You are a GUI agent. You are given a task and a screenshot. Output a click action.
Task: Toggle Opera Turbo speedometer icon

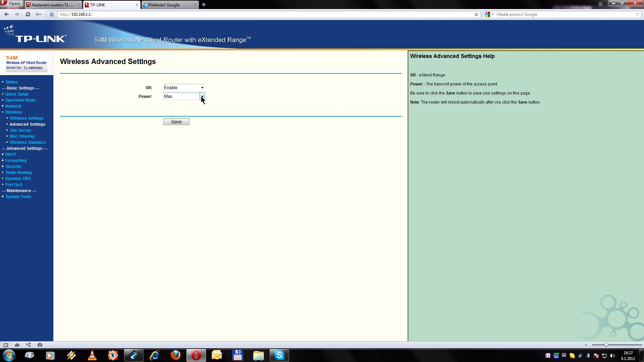click(x=40, y=345)
